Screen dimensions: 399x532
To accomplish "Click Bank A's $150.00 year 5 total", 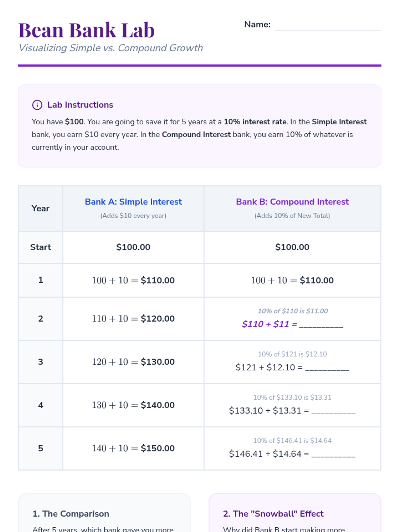I will point(158,448).
